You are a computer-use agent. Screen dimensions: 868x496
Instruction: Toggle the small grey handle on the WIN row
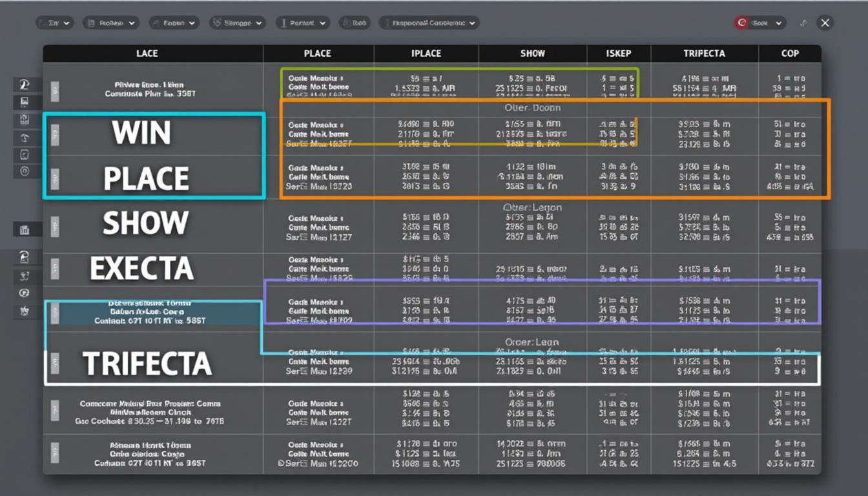pyautogui.click(x=55, y=135)
